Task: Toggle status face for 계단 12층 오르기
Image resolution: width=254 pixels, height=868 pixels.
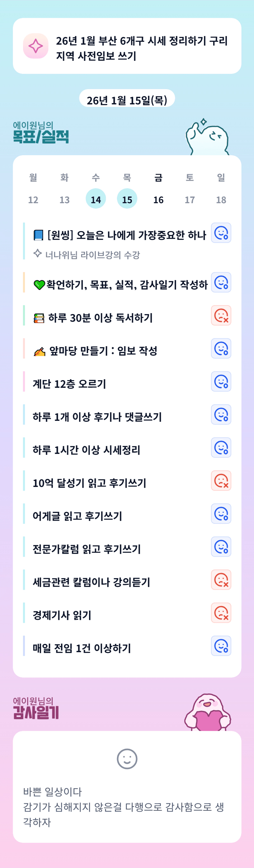Action: click(221, 381)
